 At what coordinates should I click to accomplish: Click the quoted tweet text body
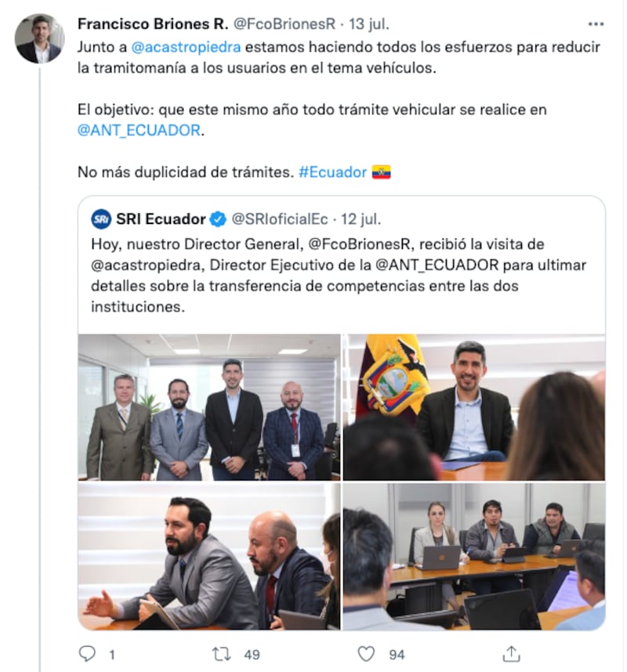[339, 275]
